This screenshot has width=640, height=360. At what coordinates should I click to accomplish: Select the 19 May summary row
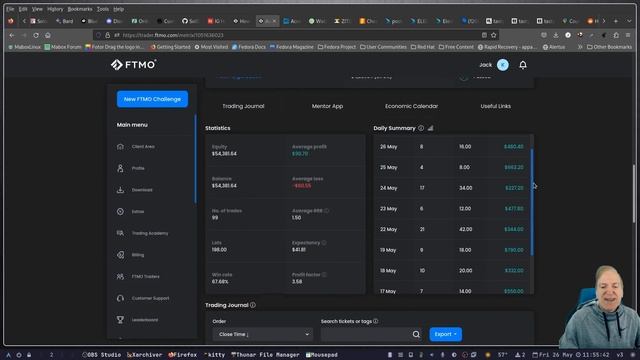[x=452, y=250]
